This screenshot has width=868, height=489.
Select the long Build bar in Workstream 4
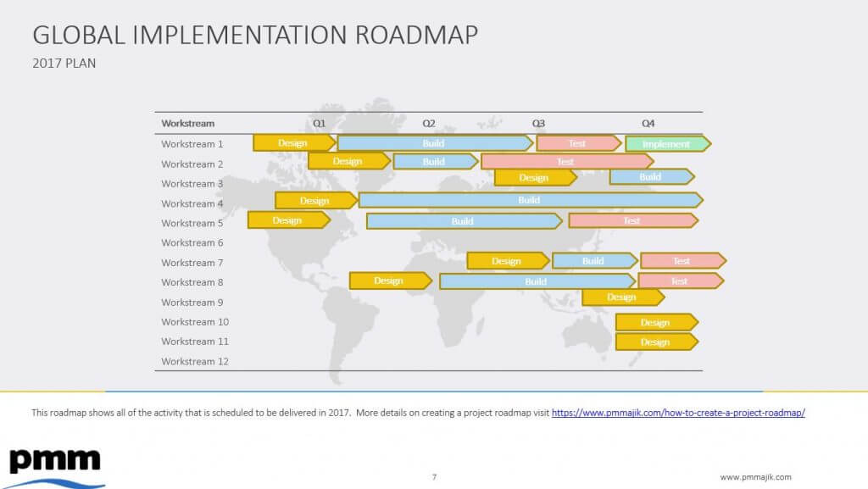pyautogui.click(x=529, y=201)
